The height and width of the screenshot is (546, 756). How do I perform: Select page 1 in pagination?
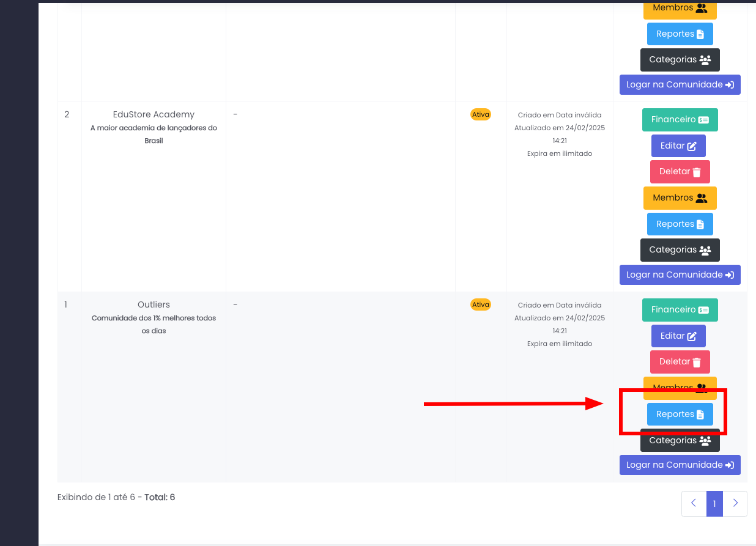coord(714,504)
